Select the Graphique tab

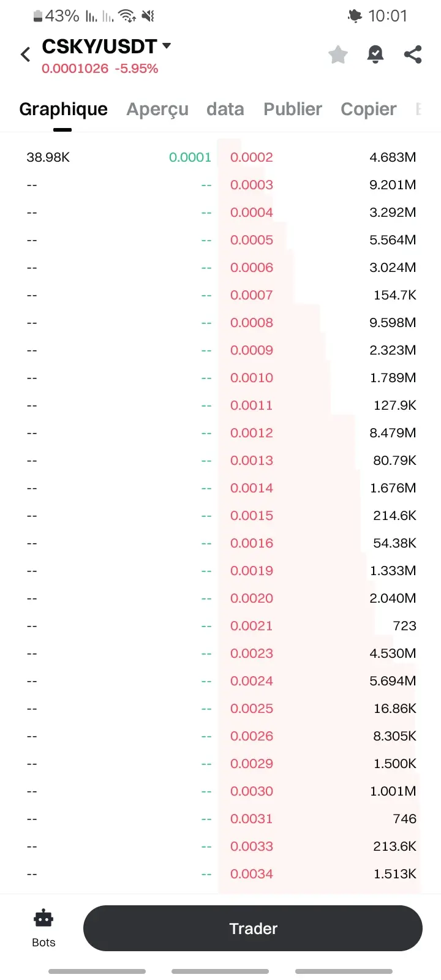63,109
